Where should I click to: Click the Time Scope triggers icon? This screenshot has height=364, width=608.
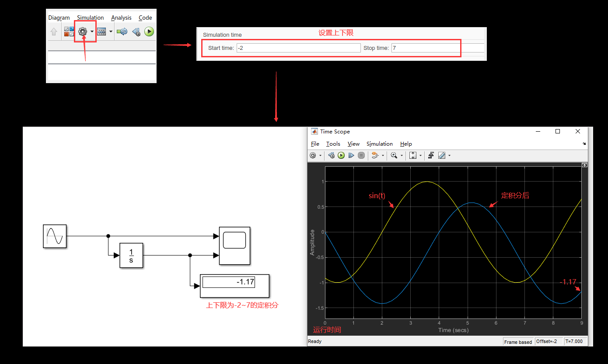pyautogui.click(x=431, y=155)
